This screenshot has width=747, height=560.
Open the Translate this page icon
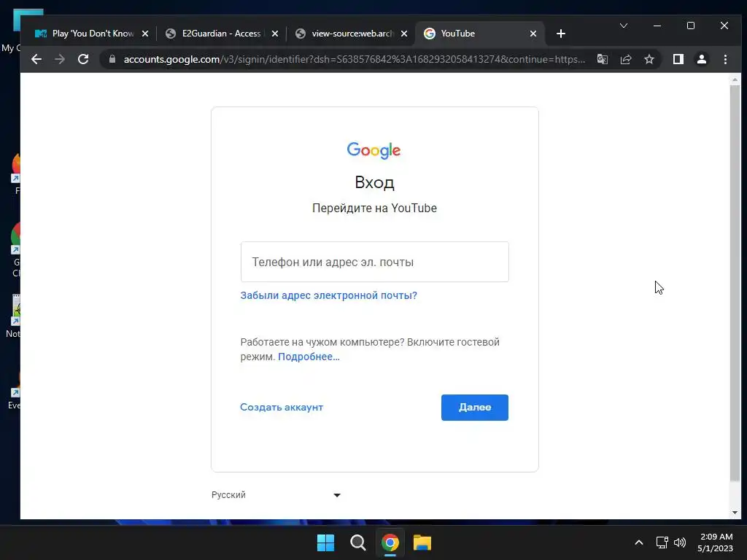pos(602,59)
